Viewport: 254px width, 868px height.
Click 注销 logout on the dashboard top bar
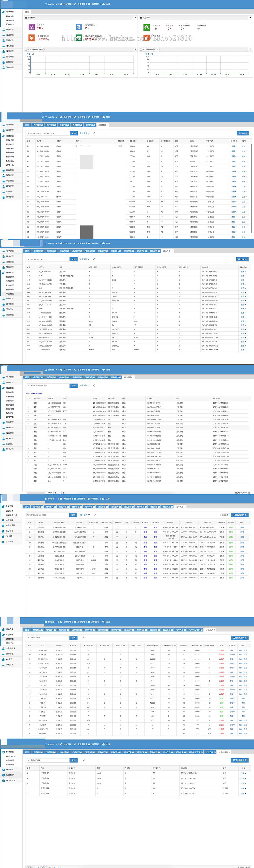106,4
